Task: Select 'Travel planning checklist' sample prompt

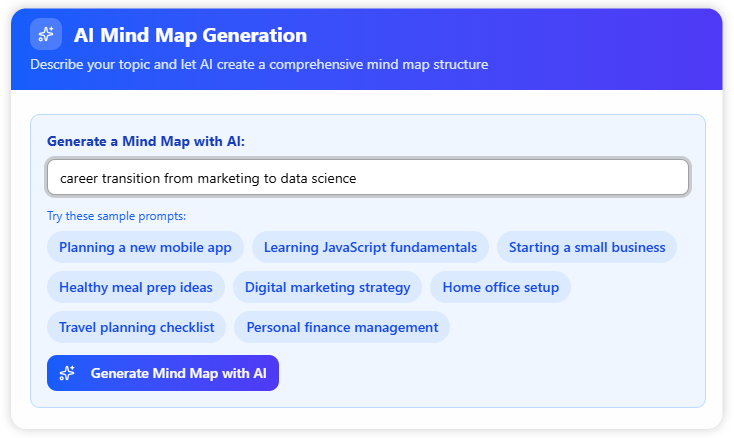Action: (136, 327)
